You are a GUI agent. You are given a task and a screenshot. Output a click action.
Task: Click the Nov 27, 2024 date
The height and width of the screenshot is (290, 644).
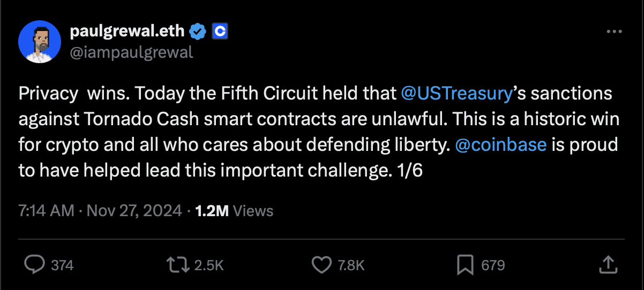(134, 211)
